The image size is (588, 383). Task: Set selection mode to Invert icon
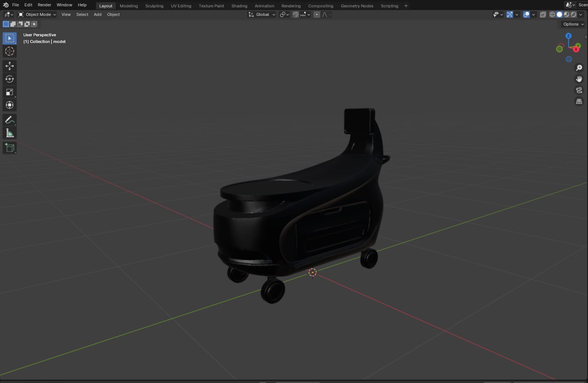click(27, 24)
